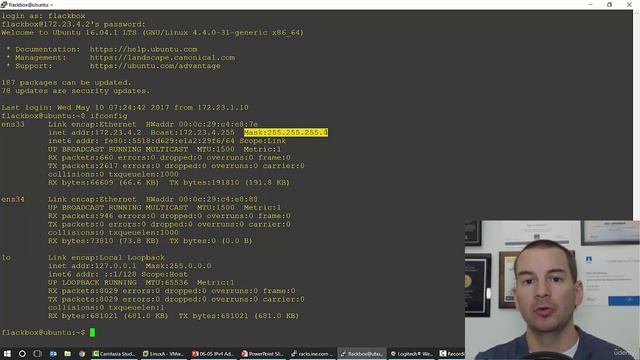Close the PuTTY terminal window
Image resolution: width=640 pixels, height=360 pixels.
[x=629, y=4]
